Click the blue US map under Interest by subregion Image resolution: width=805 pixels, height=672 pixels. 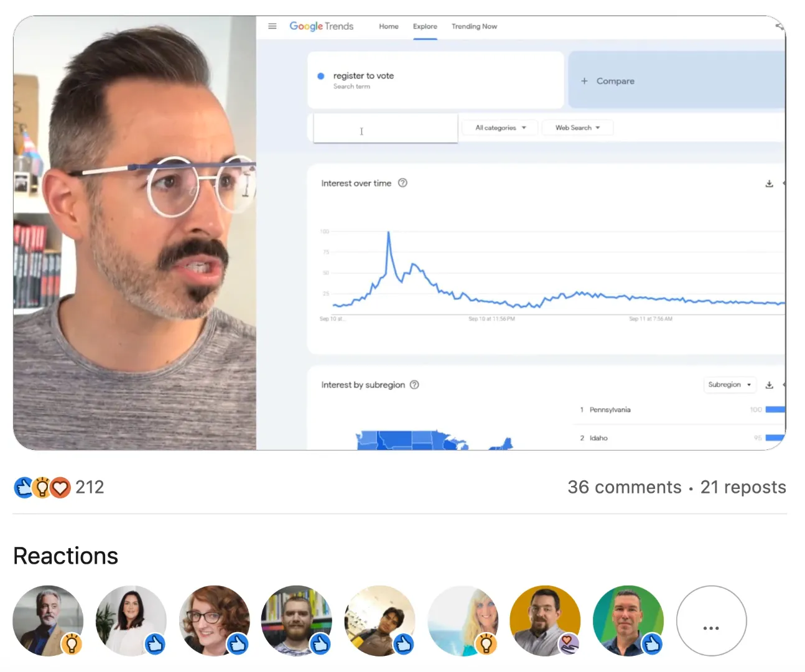tap(435, 440)
